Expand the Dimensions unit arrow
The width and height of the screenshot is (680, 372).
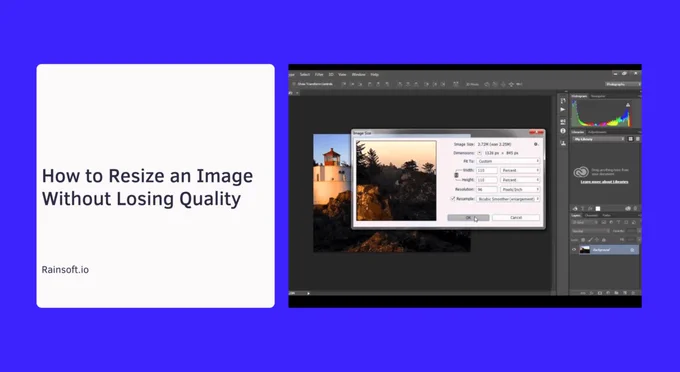tap(479, 153)
